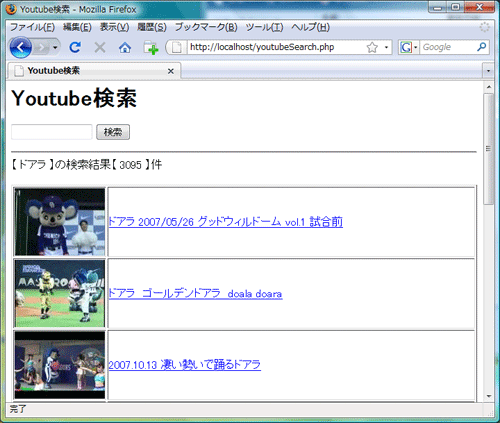Click the Youtube search text field
Viewport: 500px width, 423px height.
pyautogui.click(x=52, y=132)
